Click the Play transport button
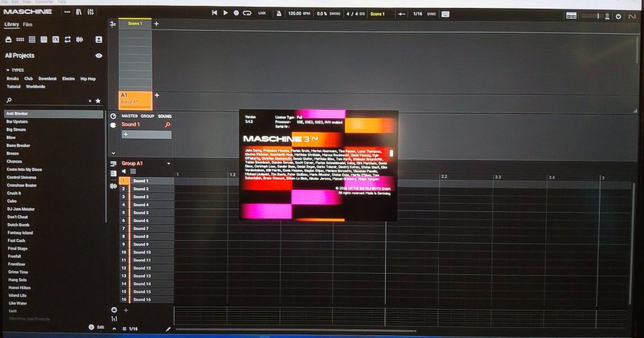644x338 pixels. [225, 13]
